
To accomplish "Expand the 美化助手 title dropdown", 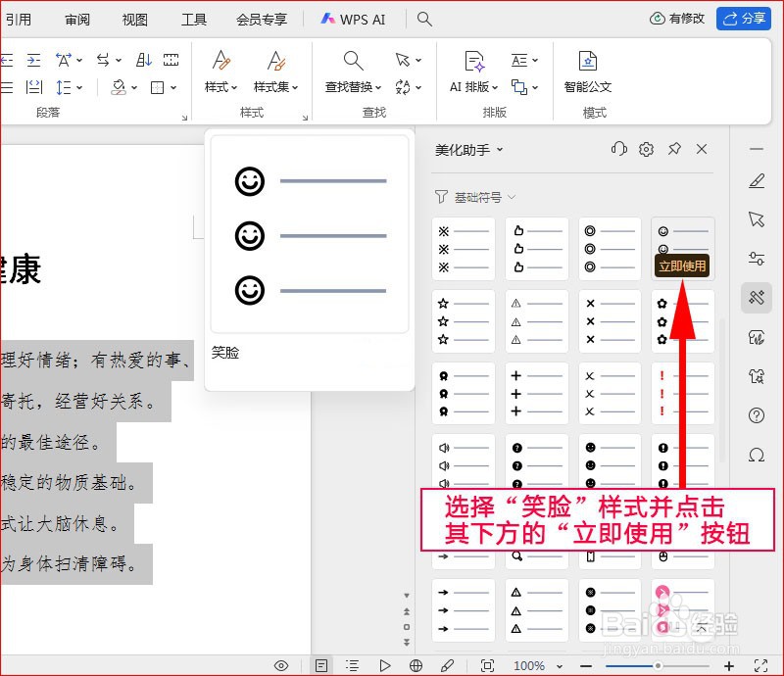I will (x=471, y=149).
